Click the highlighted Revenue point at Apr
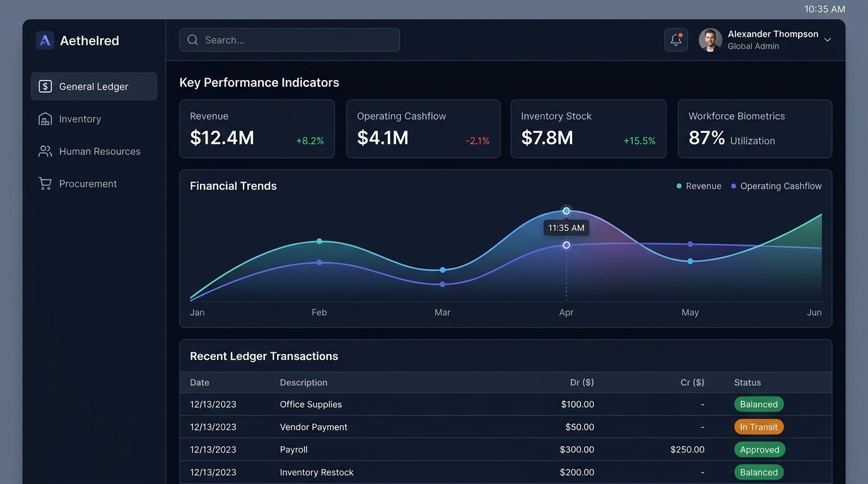Screen dimensions: 868x484 point(566,211)
